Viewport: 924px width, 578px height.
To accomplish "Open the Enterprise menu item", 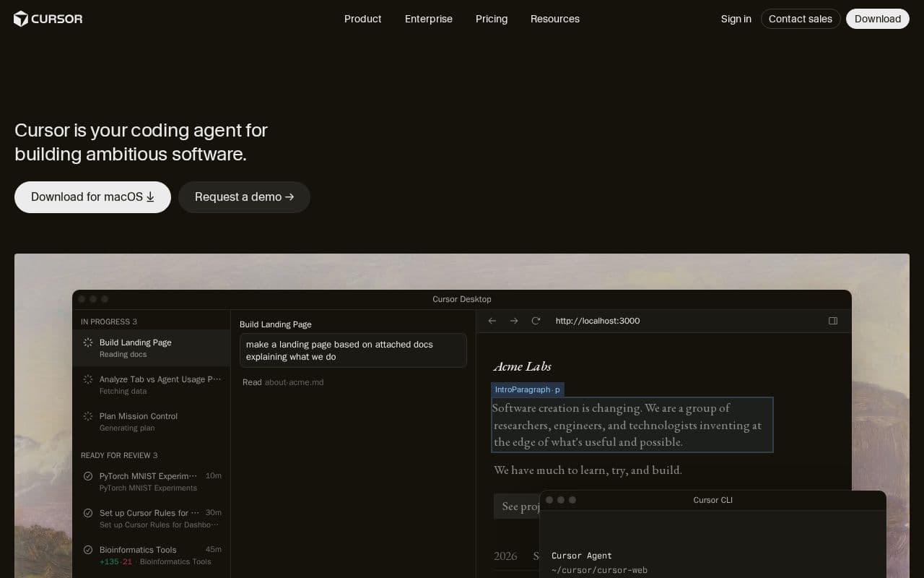I will [428, 19].
